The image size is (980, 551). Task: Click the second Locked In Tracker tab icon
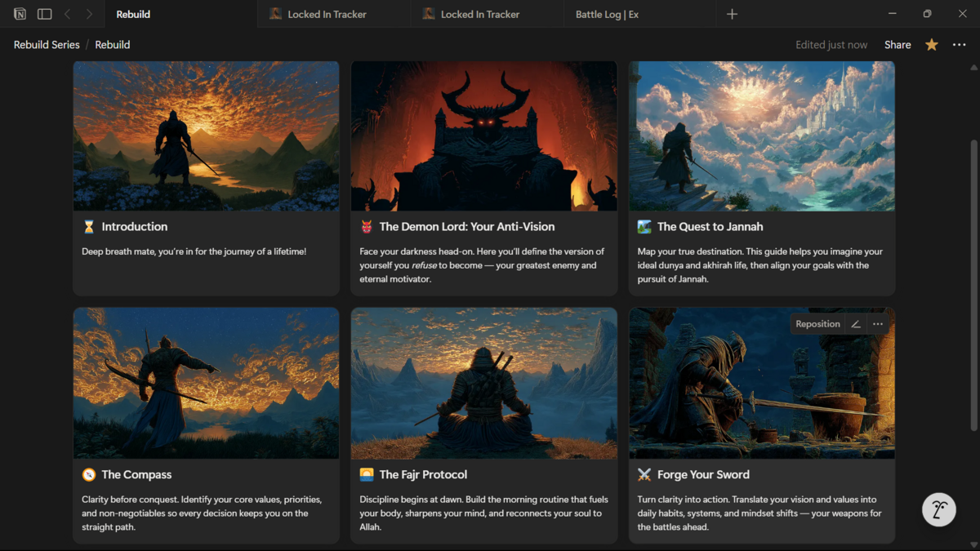click(x=429, y=14)
